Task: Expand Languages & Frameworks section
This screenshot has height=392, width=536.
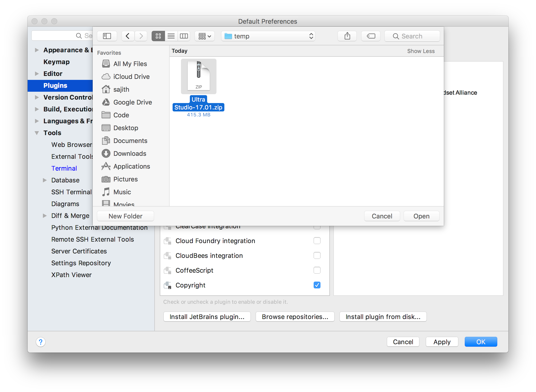Action: coord(37,121)
